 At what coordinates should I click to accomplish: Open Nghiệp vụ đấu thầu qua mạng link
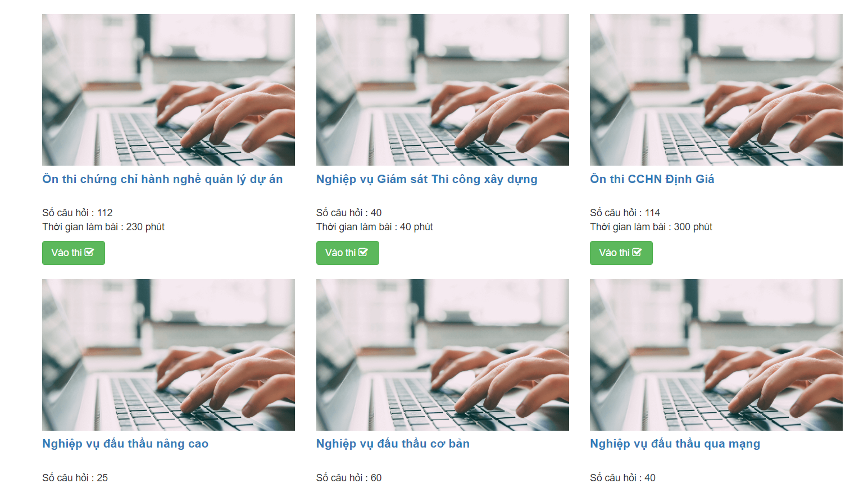pyautogui.click(x=675, y=444)
